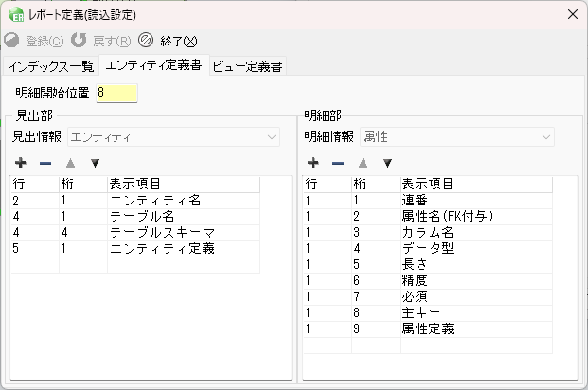
Task: Select the カラム名 row
Action: [428, 233]
